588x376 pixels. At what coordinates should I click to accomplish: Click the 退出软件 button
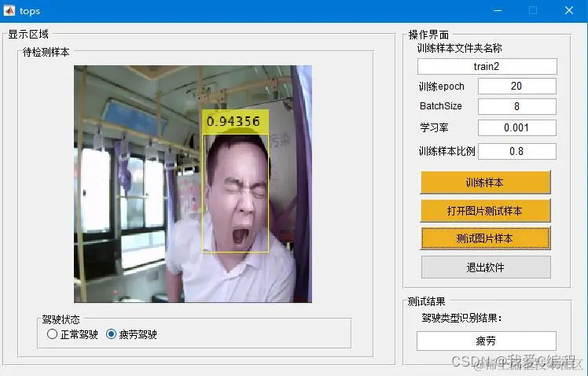486,267
